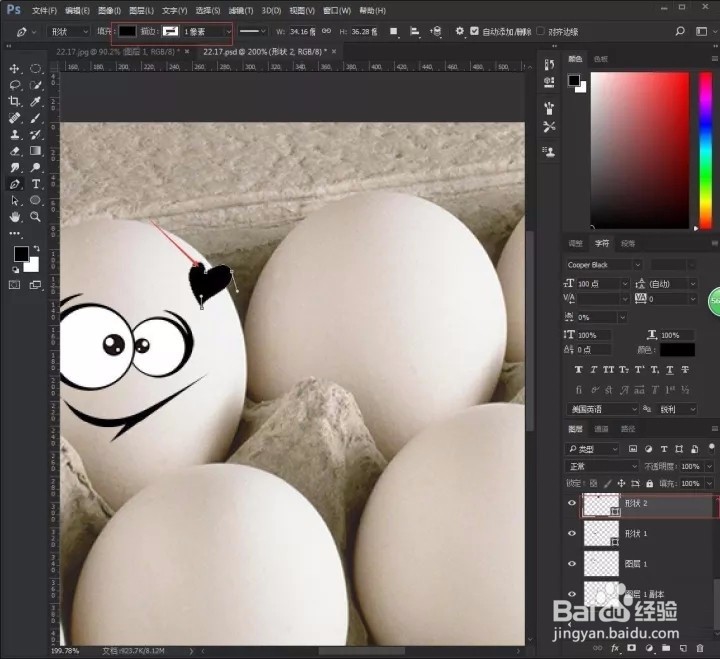Disable the Auto Add/Delete checkbox
This screenshot has width=720, height=659.
pos(474,31)
